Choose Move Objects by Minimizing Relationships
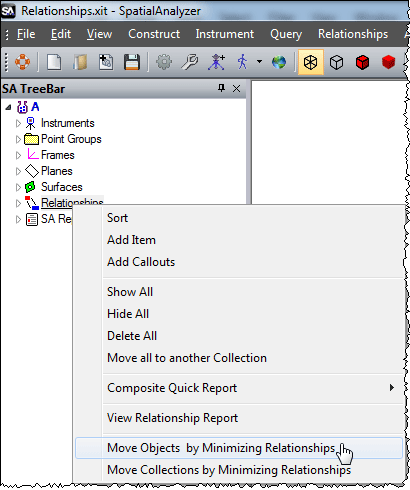 [239, 448]
